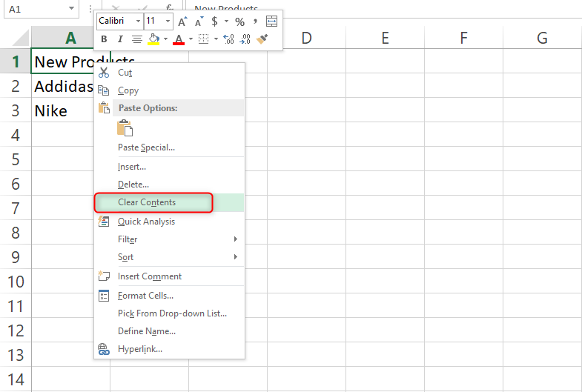
Task: Open the Name Box dropdown arrow
Action: 71,9
